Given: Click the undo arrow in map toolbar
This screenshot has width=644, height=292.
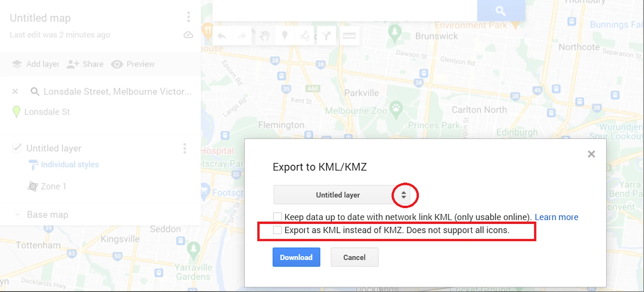Looking at the screenshot, I should coord(222,36).
